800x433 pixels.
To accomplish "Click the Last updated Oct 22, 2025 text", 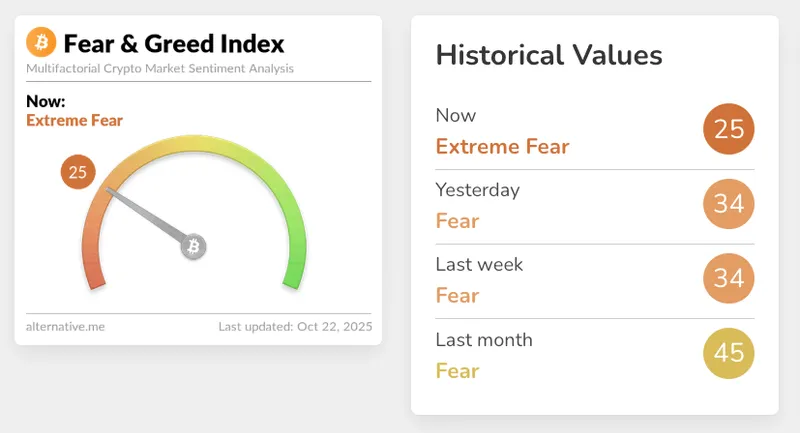I will [294, 326].
